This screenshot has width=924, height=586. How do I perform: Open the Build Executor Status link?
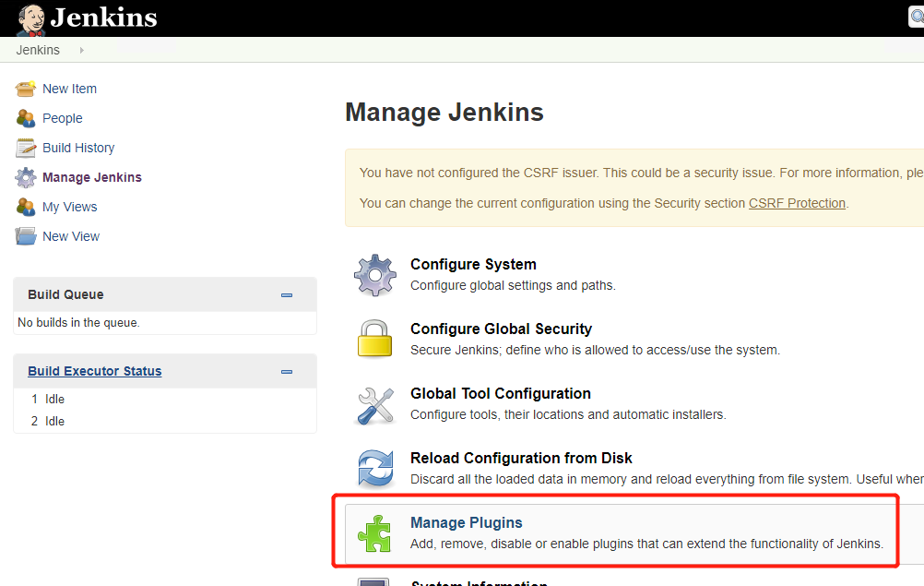[94, 371]
